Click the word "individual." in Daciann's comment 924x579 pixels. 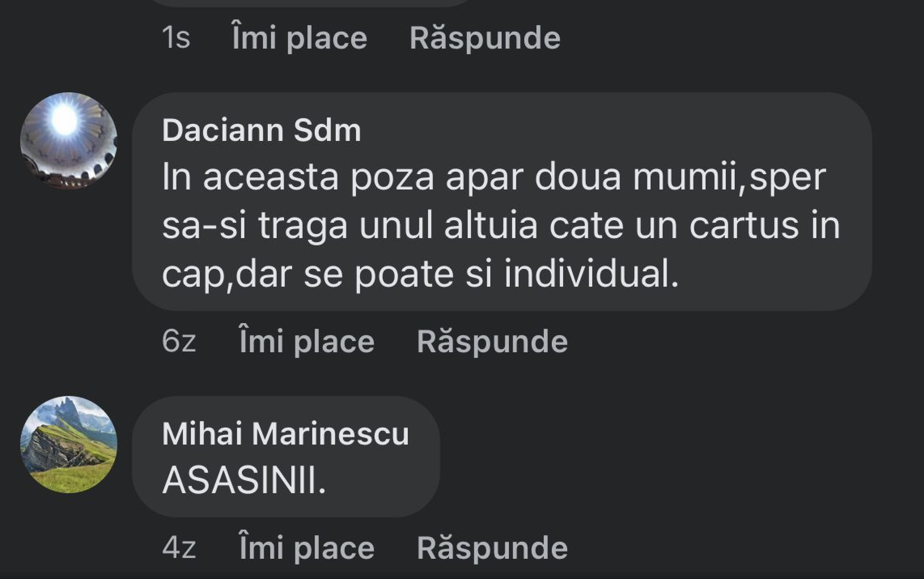click(591, 274)
